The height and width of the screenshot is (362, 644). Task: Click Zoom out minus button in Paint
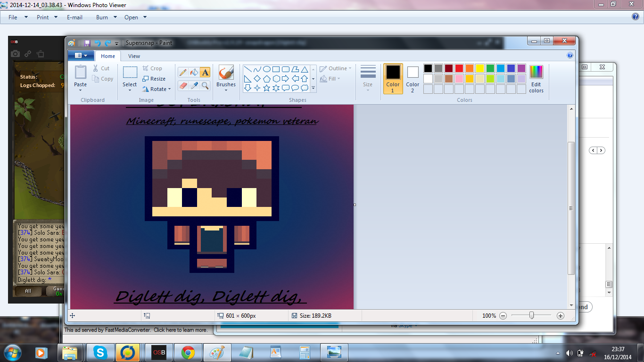pyautogui.click(x=503, y=316)
